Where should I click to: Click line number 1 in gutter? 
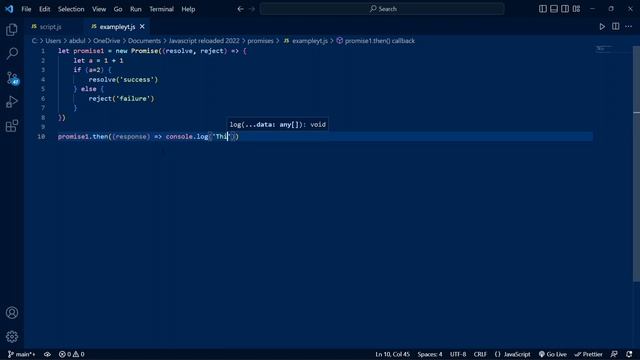pyautogui.click(x=43, y=51)
